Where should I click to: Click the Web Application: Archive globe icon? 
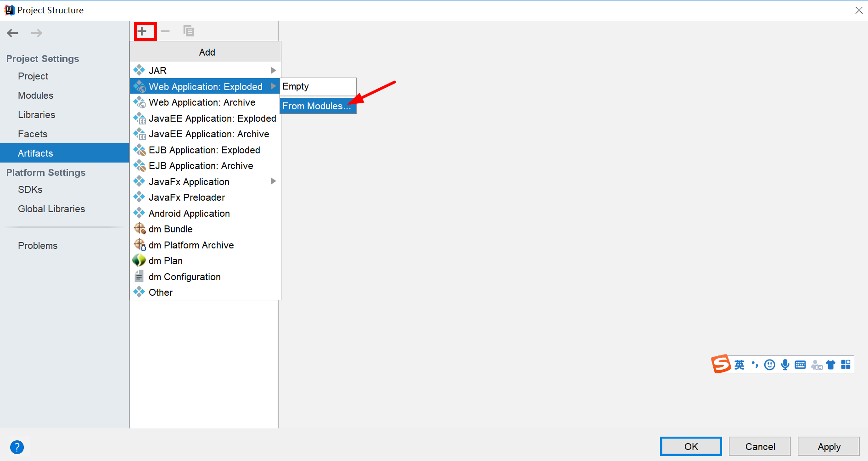(x=140, y=102)
